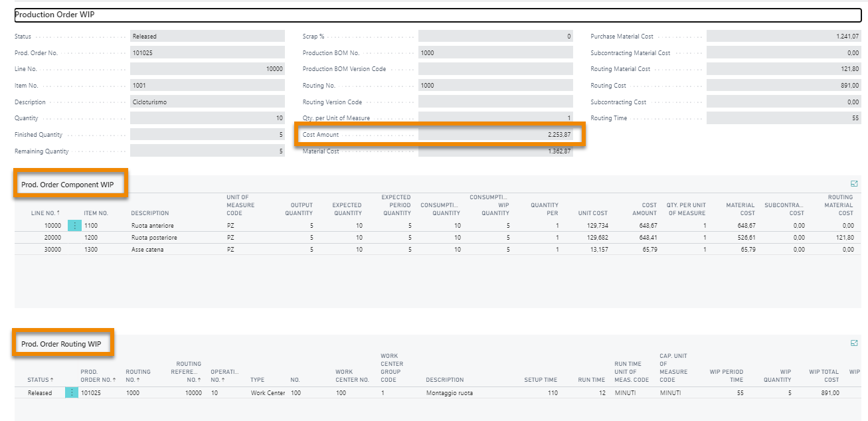Select the Routing Material Cost field 121,80
Screen dimensions: 868x421
(784, 69)
